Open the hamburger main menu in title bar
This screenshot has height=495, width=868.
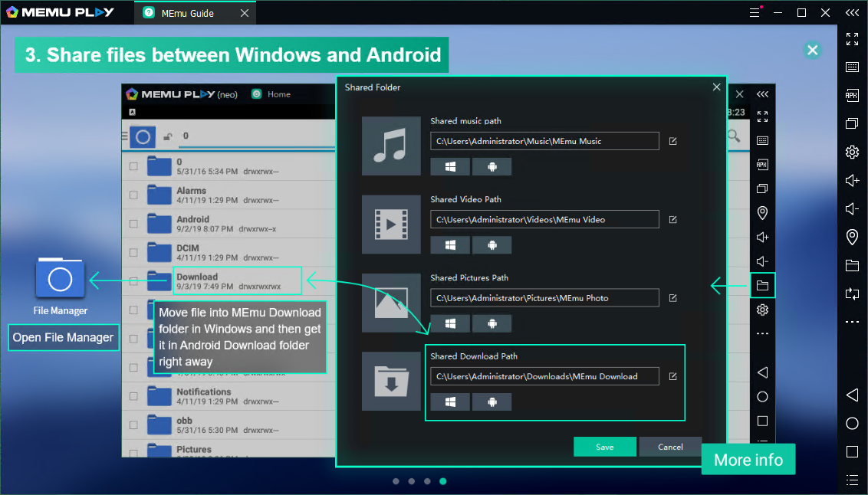tap(755, 13)
